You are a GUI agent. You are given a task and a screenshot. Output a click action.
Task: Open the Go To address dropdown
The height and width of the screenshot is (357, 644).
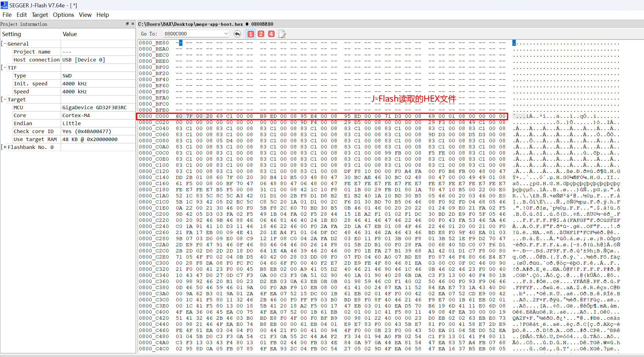[x=226, y=34]
